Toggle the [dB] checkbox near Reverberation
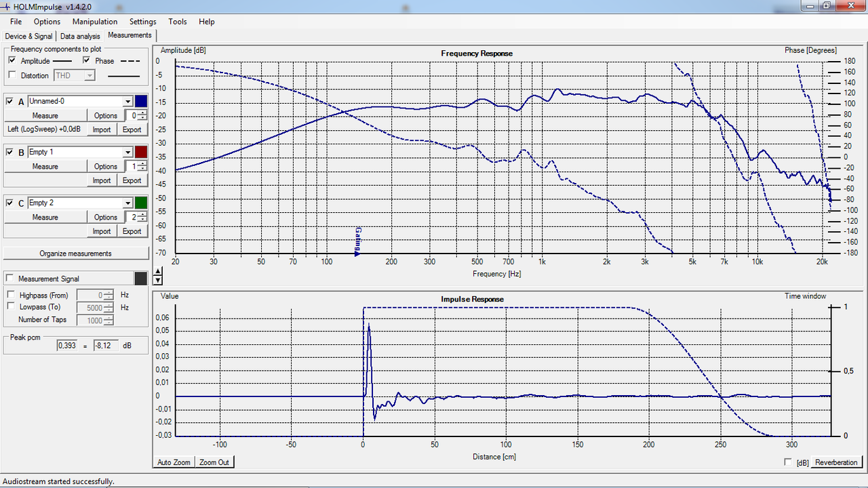Screen dimensions: 868x488 tap(787, 462)
